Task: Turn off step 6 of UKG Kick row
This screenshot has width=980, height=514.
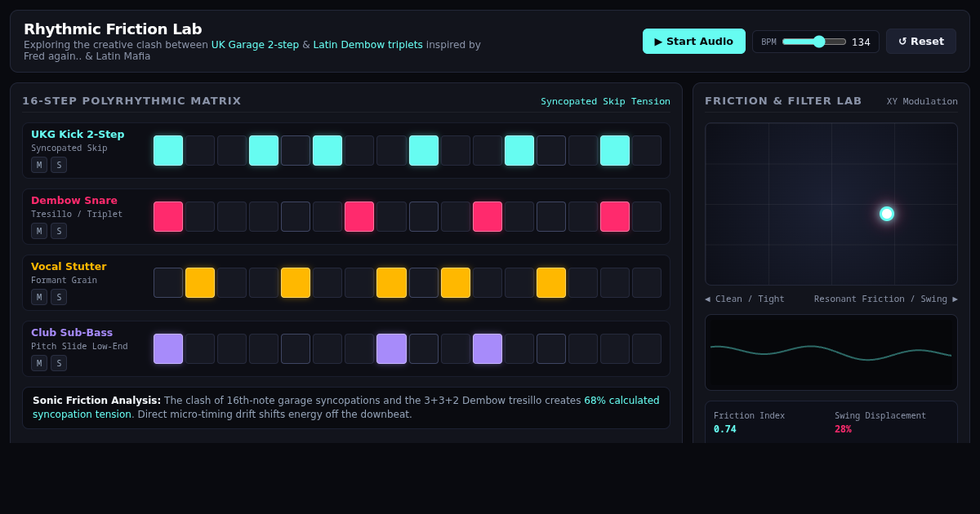Action: point(327,151)
